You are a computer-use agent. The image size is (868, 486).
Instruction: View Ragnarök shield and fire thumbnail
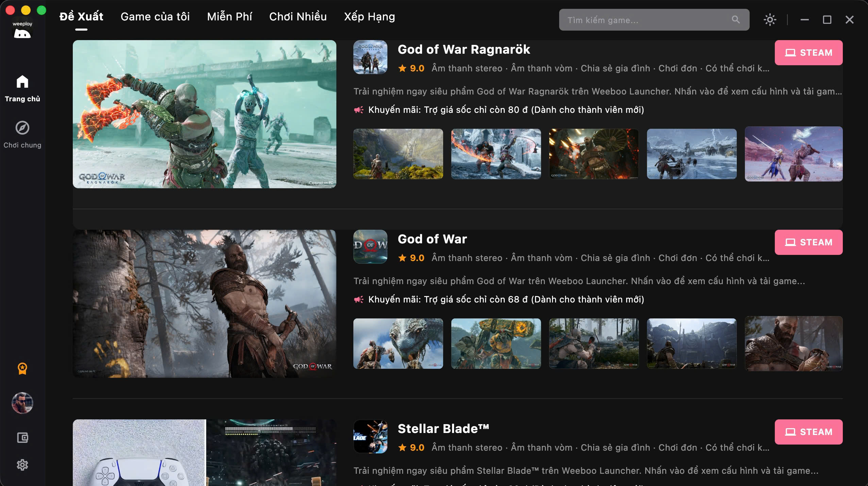pyautogui.click(x=594, y=154)
